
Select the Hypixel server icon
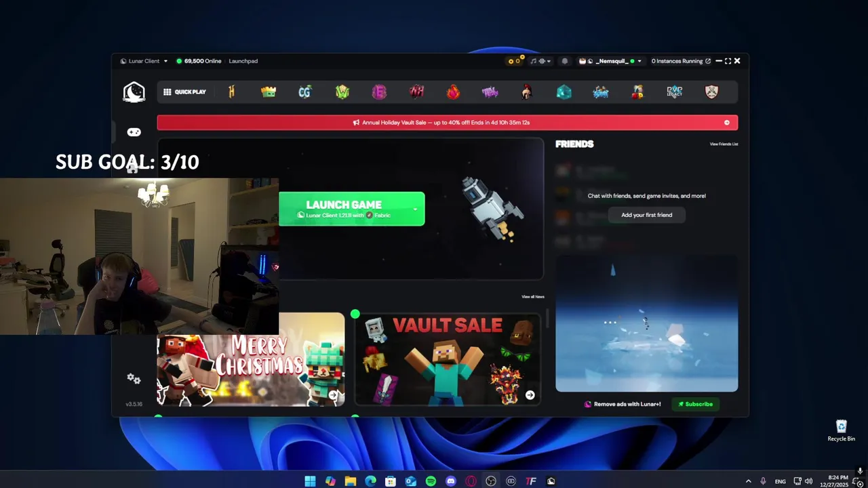(x=231, y=92)
